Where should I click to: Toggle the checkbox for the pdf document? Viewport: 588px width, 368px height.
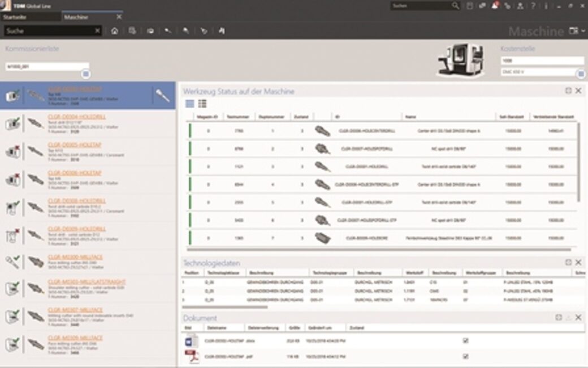click(x=465, y=357)
